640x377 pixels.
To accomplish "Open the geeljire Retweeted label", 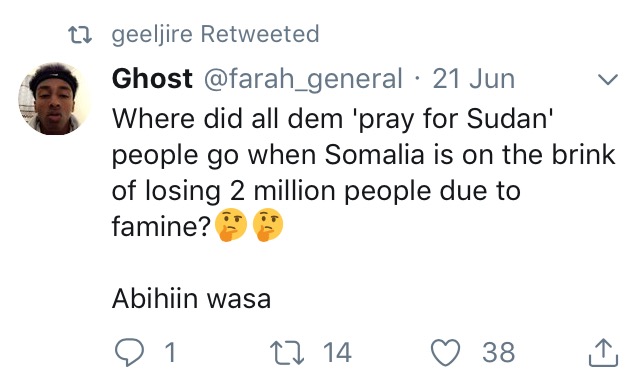I will [x=215, y=34].
